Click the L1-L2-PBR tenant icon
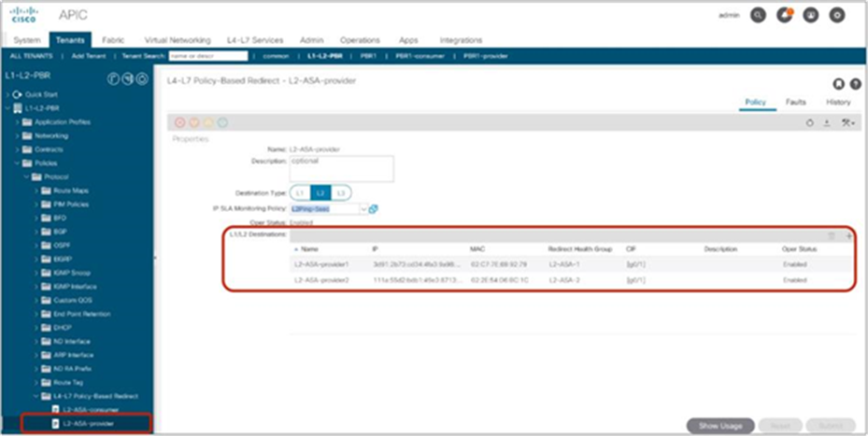868x436 pixels. pos(17,108)
